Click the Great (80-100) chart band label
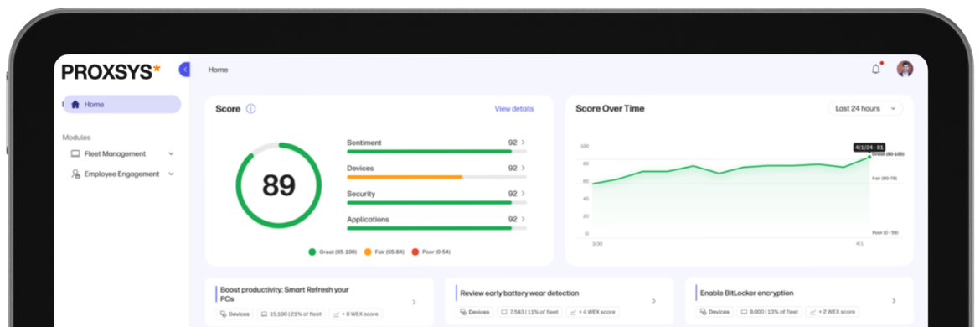This screenshot has width=980, height=327. [x=888, y=153]
